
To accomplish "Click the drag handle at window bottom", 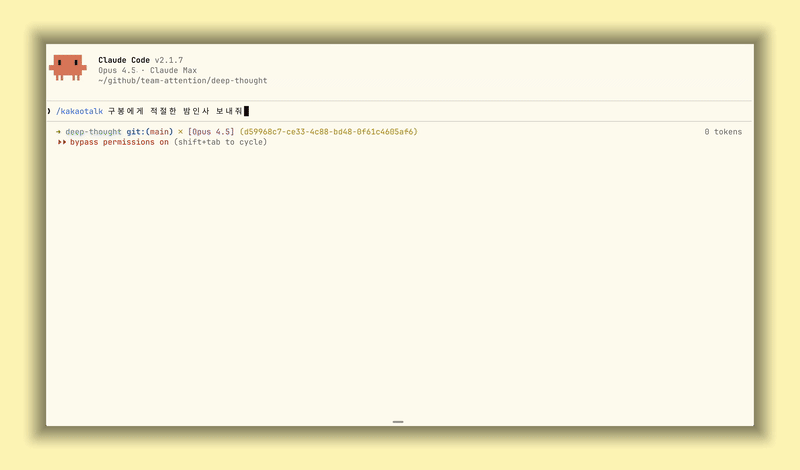I will tap(398, 422).
